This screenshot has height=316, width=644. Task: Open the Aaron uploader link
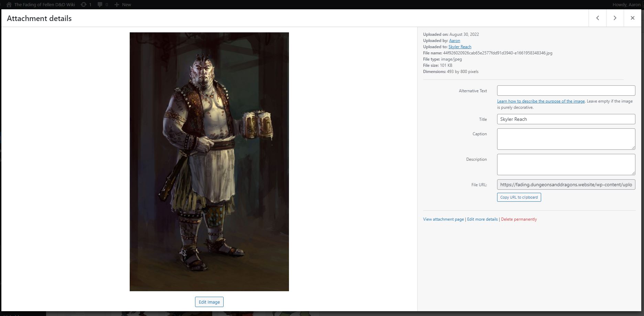454,41
